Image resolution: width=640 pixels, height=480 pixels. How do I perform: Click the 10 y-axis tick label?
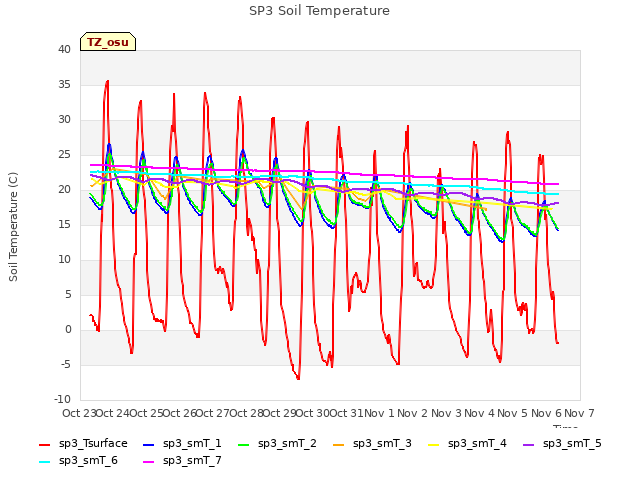pyautogui.click(x=64, y=260)
